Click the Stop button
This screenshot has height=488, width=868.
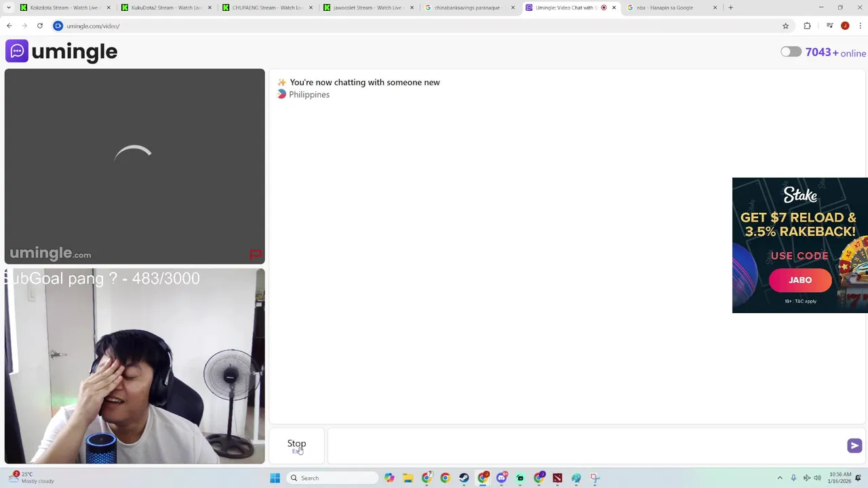296,445
